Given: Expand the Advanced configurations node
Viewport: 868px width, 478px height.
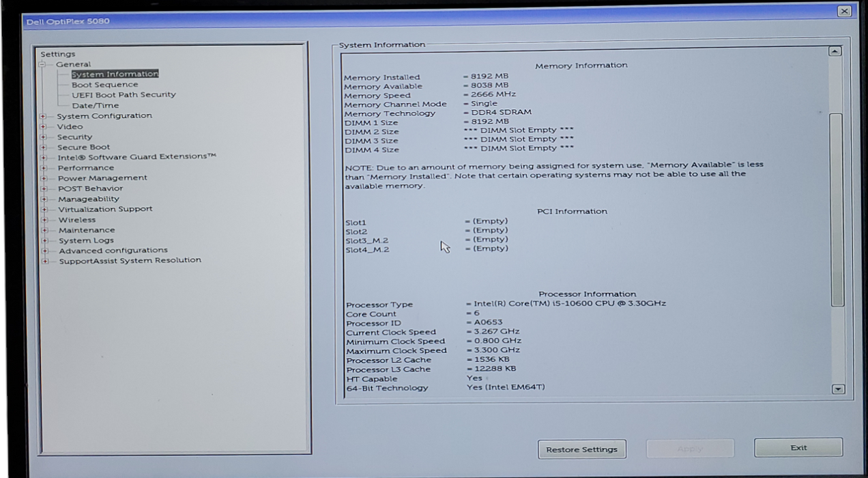Looking at the screenshot, I should pos(44,251).
